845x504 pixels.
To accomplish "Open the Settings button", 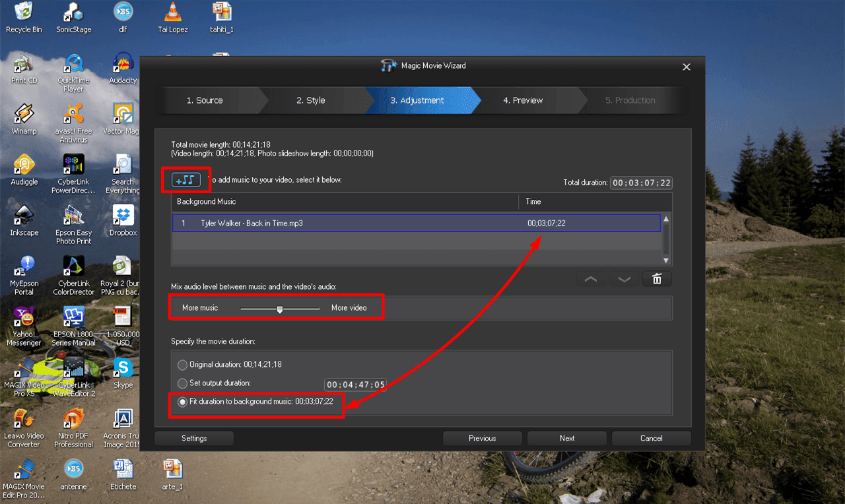I will click(x=194, y=438).
